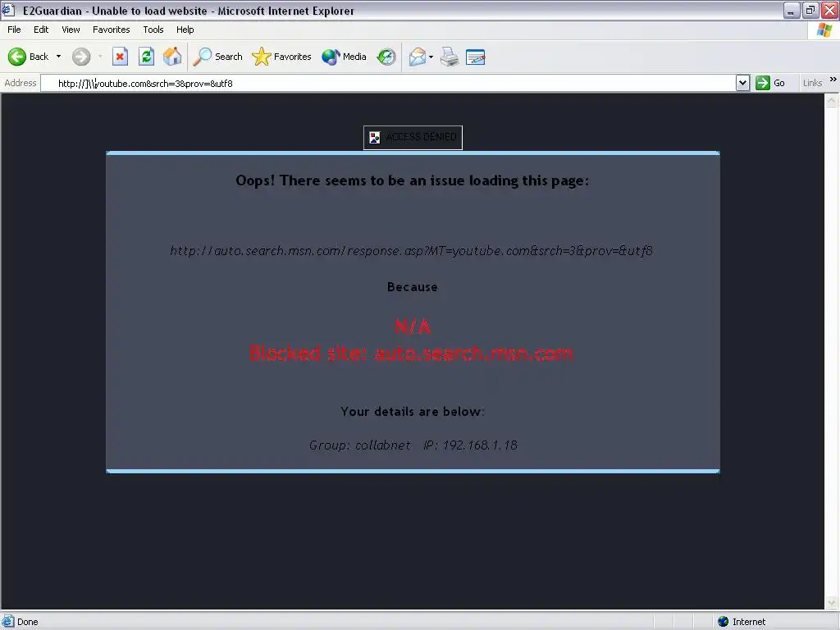Open the Media toolbar button
Screen dimensions: 840x630
pyautogui.click(x=344, y=57)
